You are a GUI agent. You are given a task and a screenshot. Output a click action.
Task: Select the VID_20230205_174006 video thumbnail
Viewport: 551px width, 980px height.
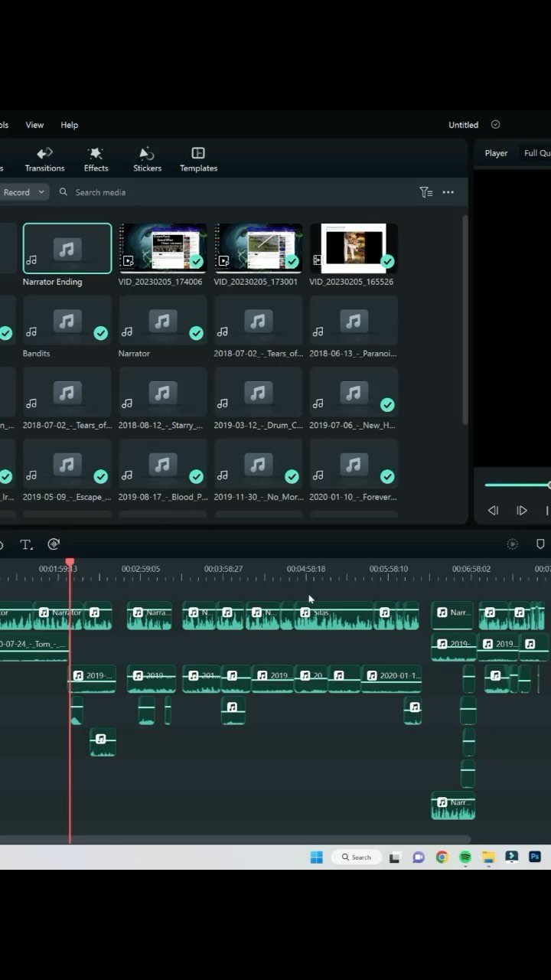[x=162, y=248]
